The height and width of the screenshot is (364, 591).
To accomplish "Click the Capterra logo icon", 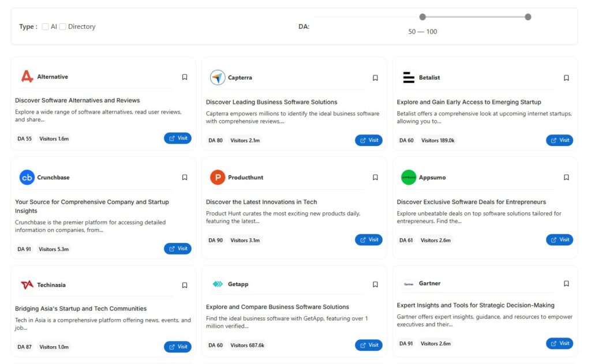I will 218,77.
